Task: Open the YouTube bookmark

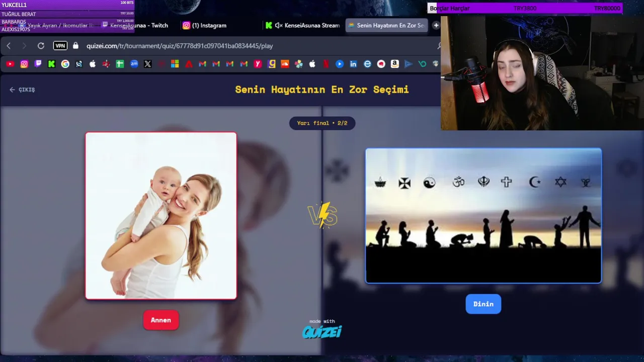Action: click(10, 64)
